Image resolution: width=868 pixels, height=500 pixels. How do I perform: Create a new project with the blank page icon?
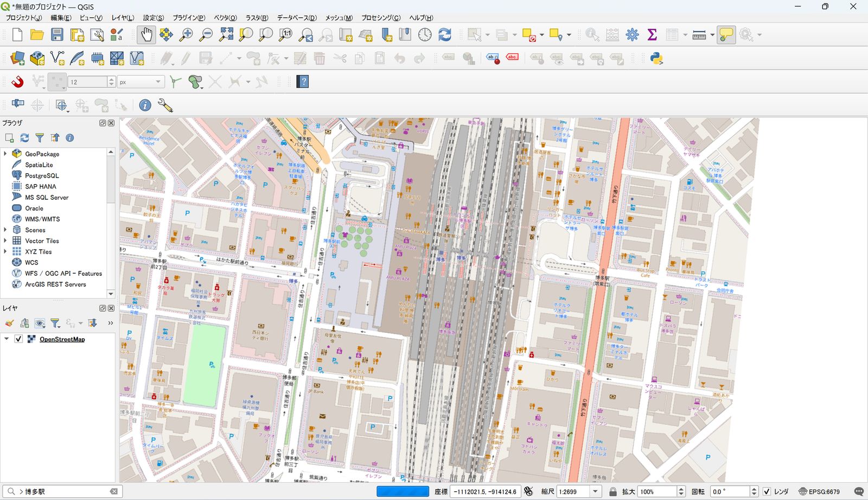pyautogui.click(x=17, y=35)
